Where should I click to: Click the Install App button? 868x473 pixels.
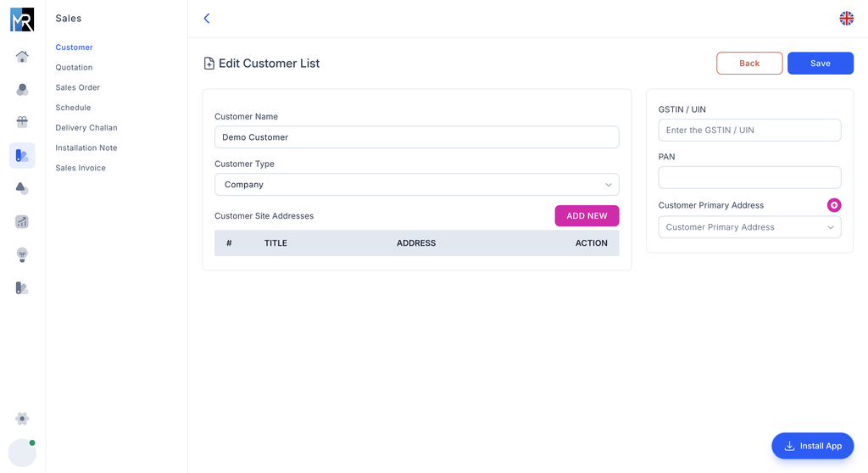tap(812, 446)
